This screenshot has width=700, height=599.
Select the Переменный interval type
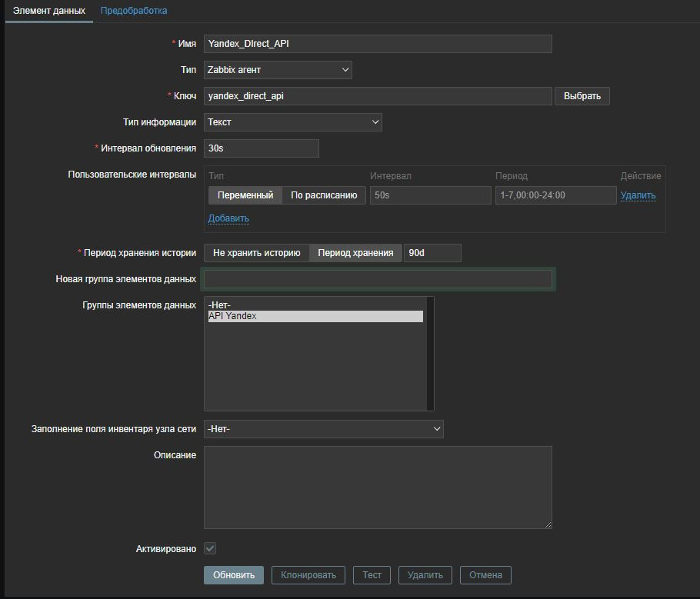tap(245, 195)
